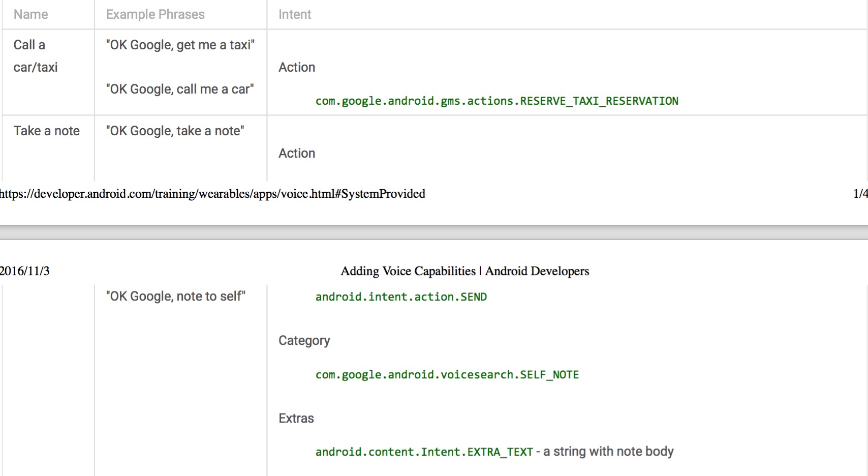The image size is (868, 476).
Task: Click 'Action' label in the taxi row
Action: (x=297, y=67)
